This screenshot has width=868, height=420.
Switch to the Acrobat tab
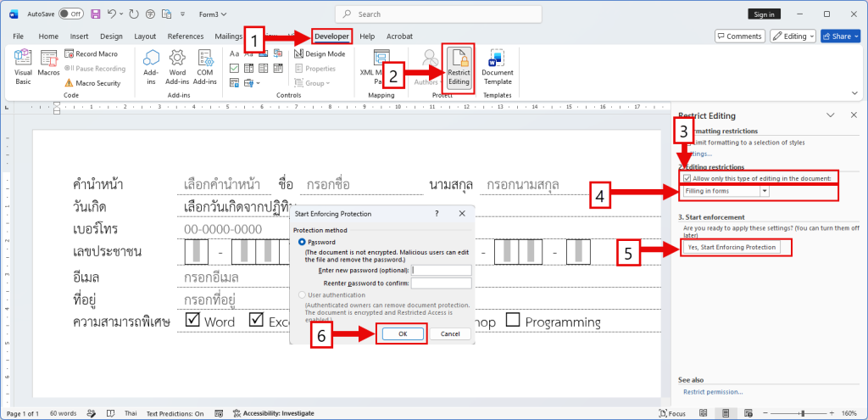pyautogui.click(x=399, y=36)
